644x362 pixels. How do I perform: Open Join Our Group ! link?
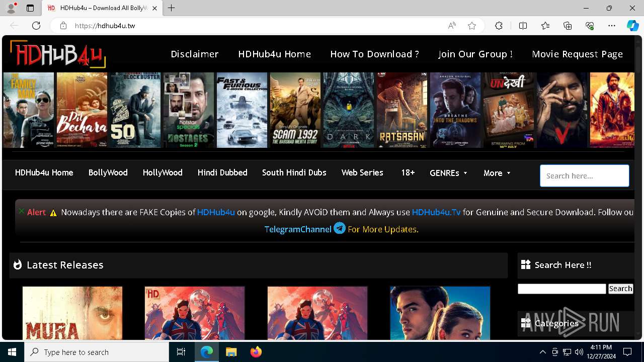coord(475,54)
